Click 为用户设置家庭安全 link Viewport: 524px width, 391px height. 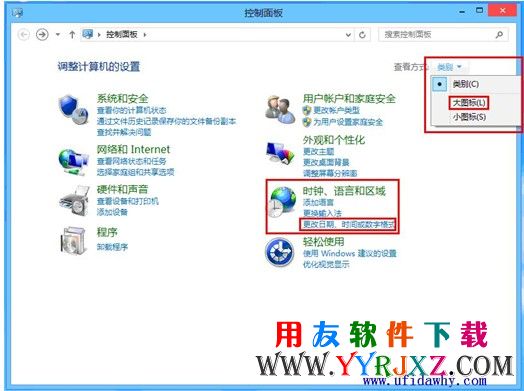tap(348, 122)
